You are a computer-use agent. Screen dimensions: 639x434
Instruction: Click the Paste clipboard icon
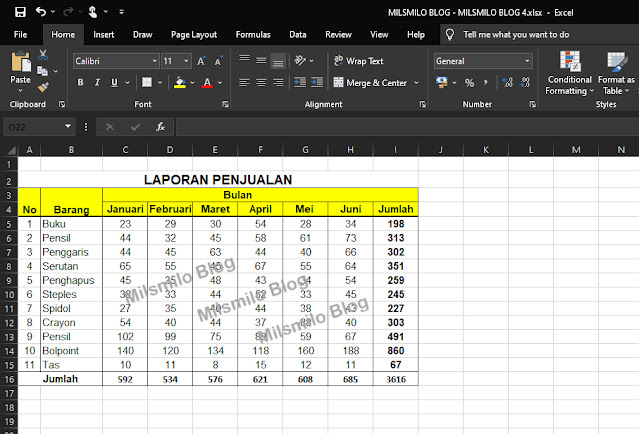pos(20,62)
